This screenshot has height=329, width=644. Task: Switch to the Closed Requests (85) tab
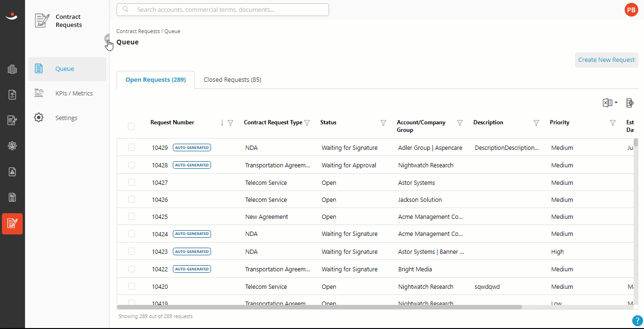point(232,80)
